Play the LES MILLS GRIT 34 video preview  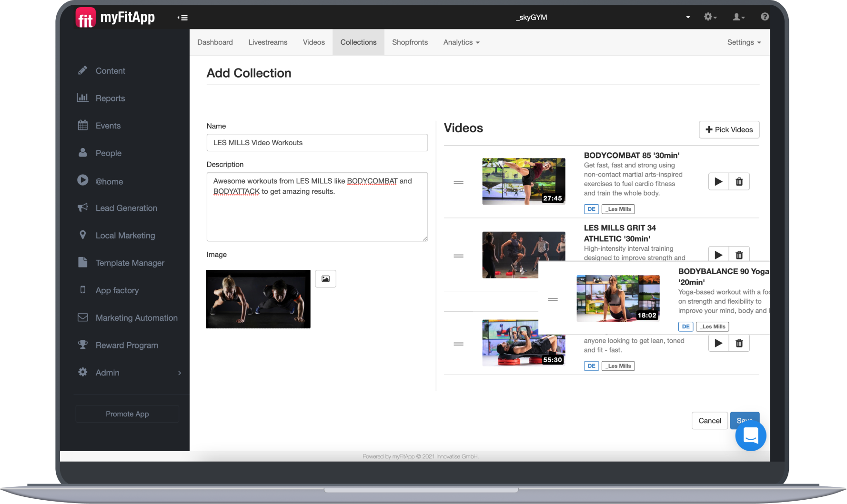[719, 255]
